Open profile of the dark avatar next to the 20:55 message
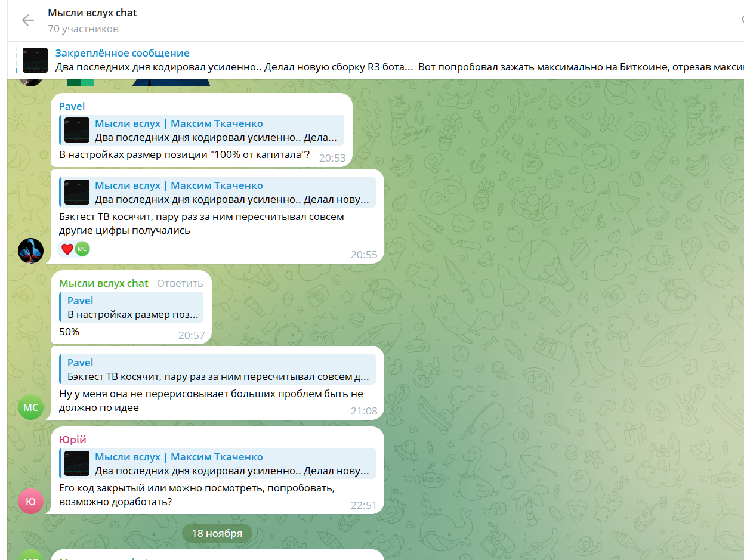 [x=30, y=250]
